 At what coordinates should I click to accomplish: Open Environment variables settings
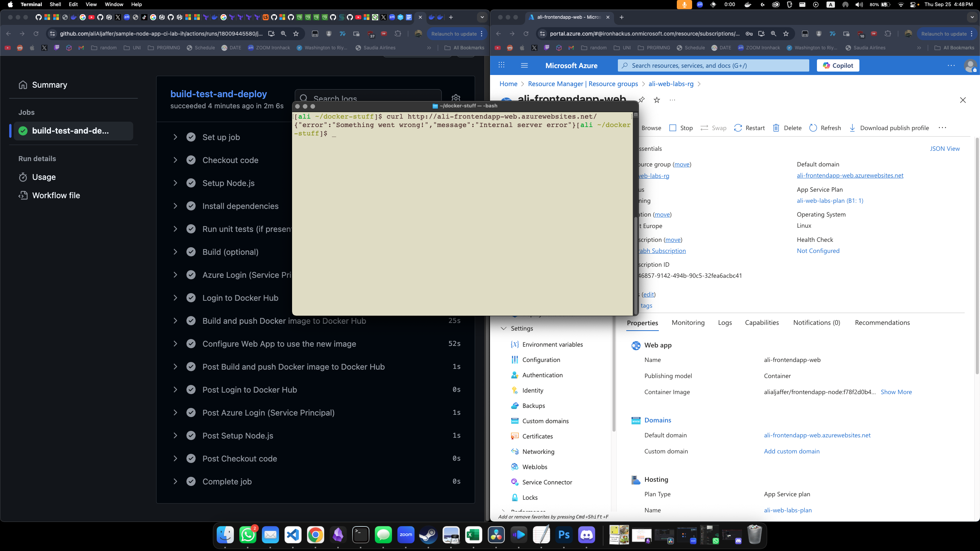[x=552, y=344]
